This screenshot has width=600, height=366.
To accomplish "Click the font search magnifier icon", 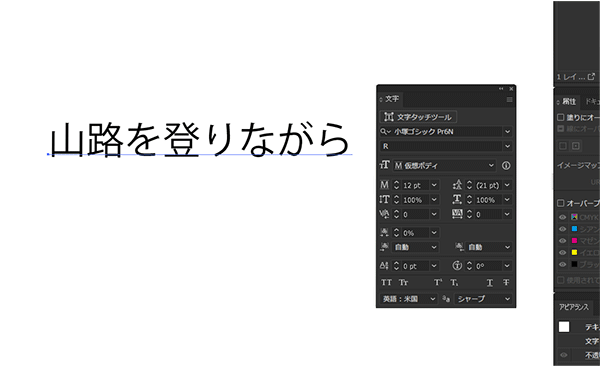I will (384, 132).
